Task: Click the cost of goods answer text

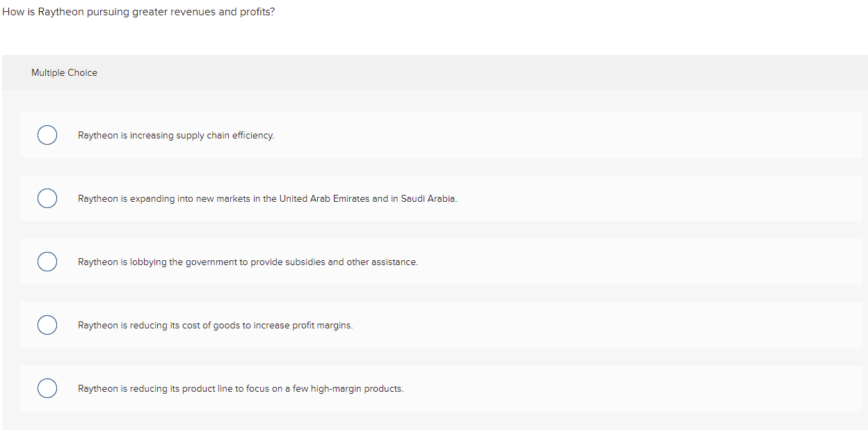Action: [x=215, y=325]
